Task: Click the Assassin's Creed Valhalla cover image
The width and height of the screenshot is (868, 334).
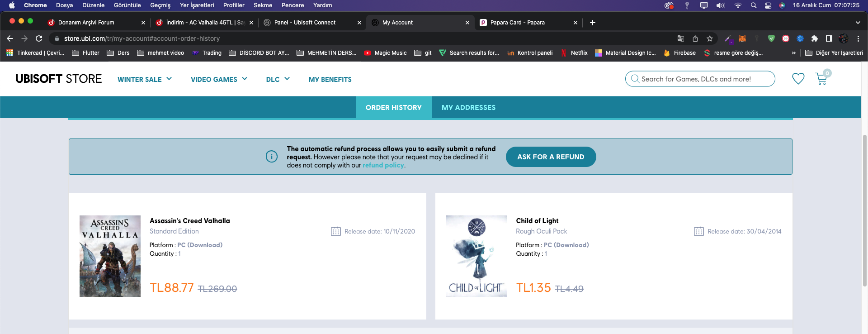Action: pyautogui.click(x=110, y=256)
